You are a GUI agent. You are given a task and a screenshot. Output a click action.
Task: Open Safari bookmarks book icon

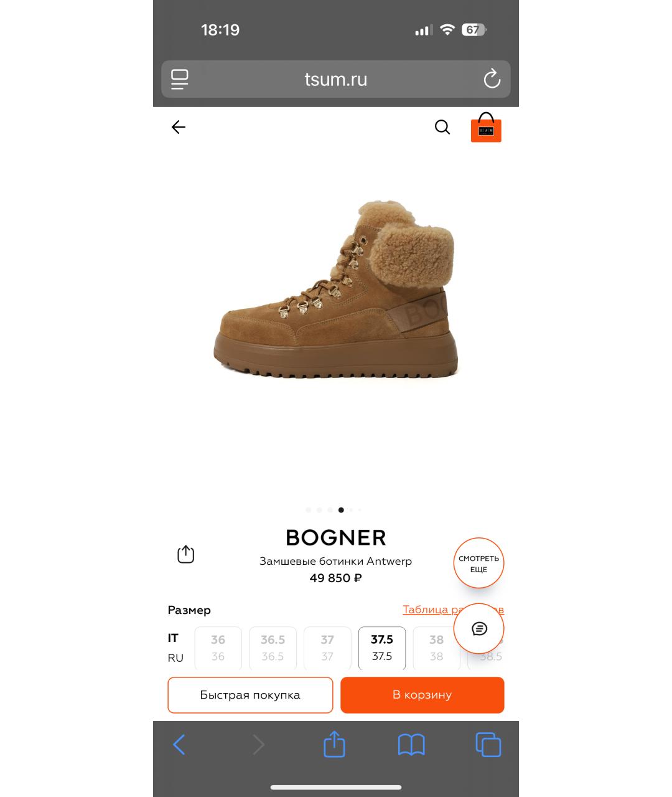(411, 745)
